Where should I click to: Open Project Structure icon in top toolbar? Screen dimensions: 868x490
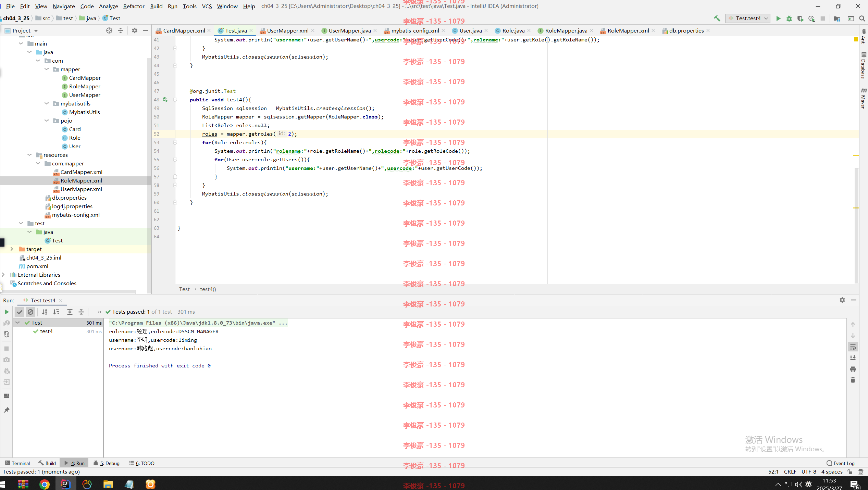coord(837,18)
